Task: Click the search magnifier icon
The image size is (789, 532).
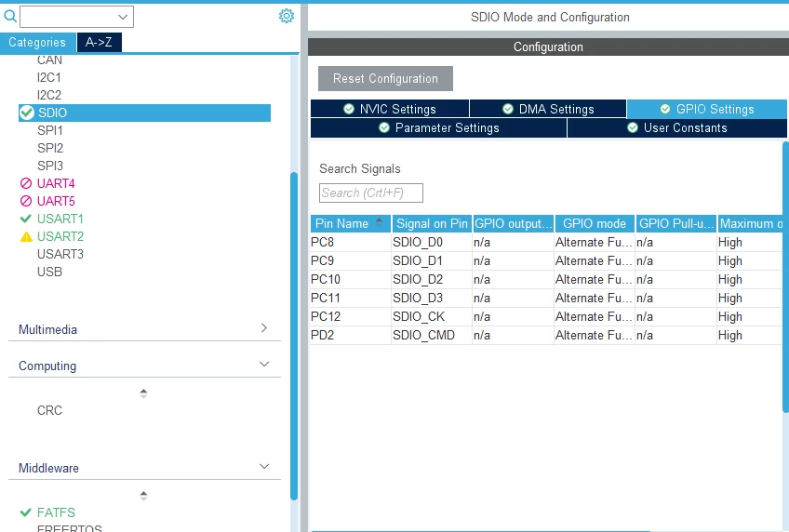Action: [x=10, y=17]
